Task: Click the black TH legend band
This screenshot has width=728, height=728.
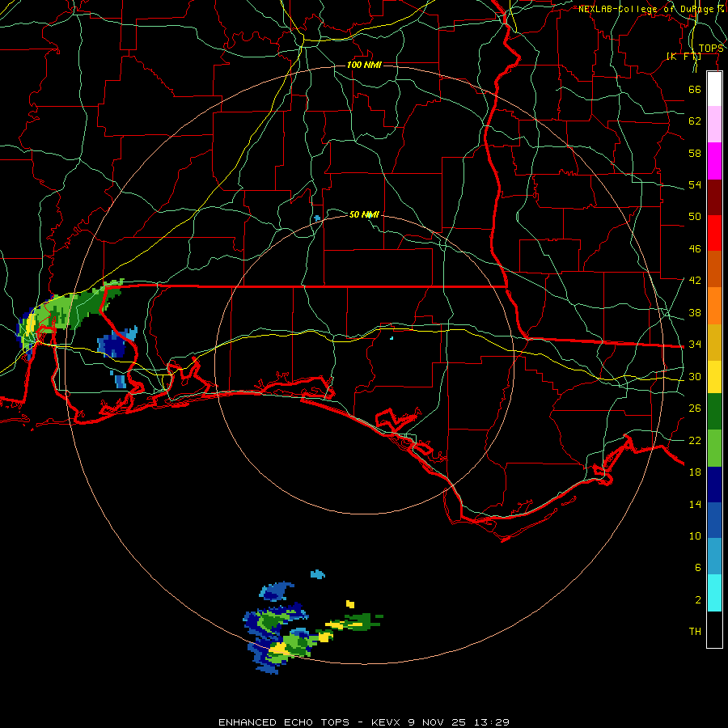Action: pyautogui.click(x=714, y=629)
